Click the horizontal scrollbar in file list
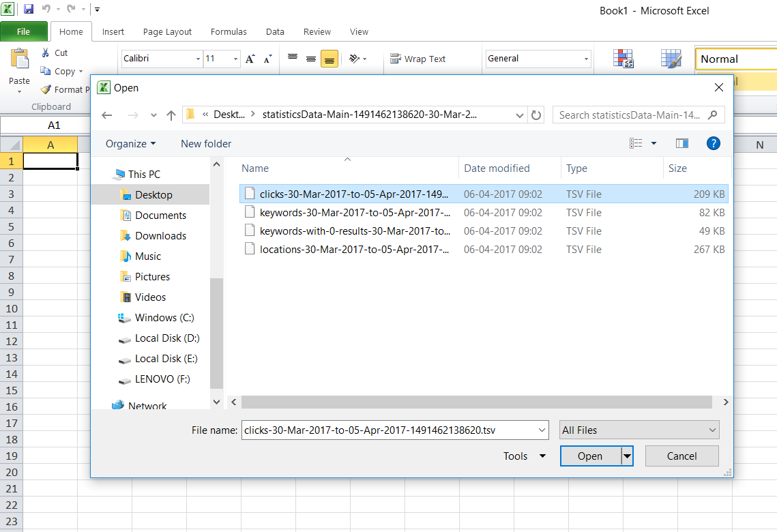Screen dimensions: 777x532 pos(477,402)
